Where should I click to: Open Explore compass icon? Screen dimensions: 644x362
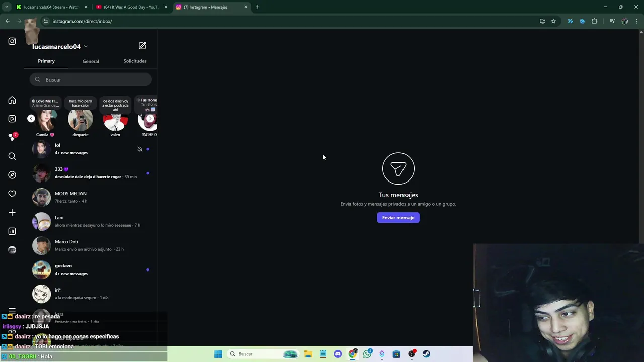coord(12,175)
